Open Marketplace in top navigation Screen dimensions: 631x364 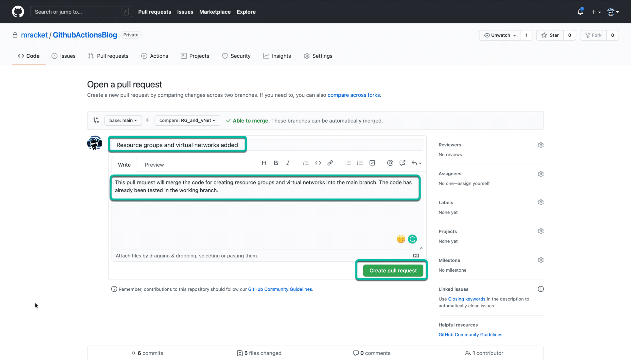[x=215, y=12]
